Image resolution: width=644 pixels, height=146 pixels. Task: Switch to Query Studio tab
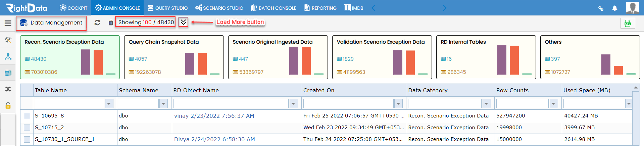click(168, 8)
